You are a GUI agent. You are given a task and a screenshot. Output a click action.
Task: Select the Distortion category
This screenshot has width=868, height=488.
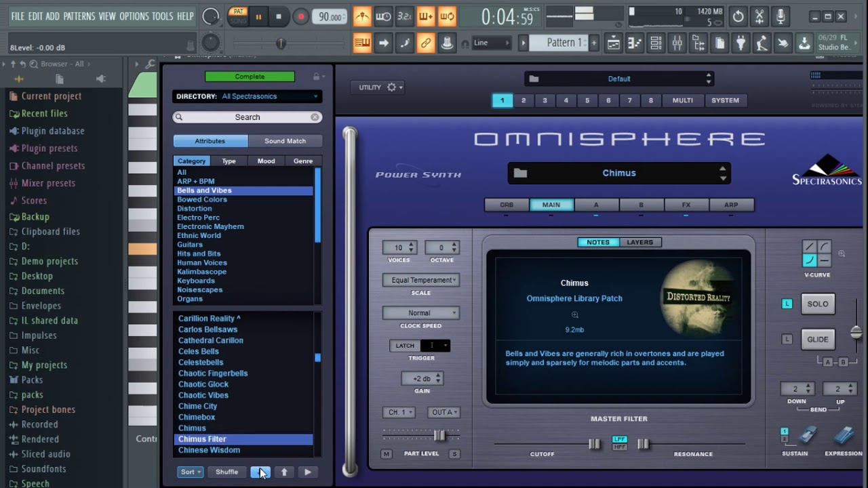[195, 209]
